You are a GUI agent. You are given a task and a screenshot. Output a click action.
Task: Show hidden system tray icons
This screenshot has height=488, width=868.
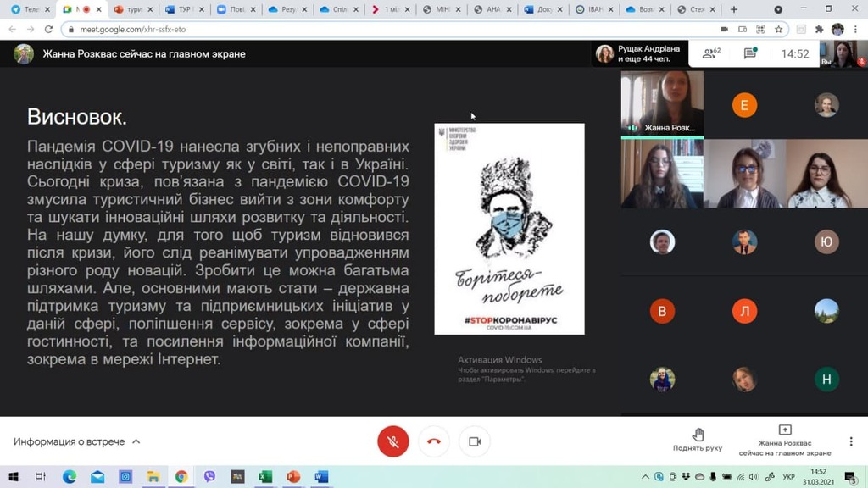pos(645,477)
